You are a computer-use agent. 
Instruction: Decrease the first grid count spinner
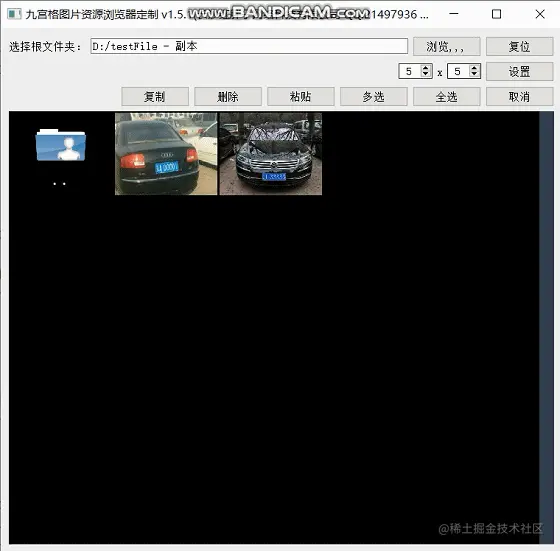(425, 74)
